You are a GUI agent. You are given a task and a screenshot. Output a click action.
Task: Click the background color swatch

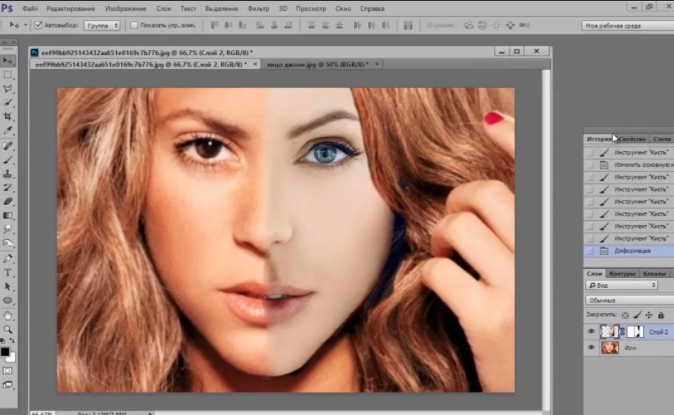click(12, 358)
